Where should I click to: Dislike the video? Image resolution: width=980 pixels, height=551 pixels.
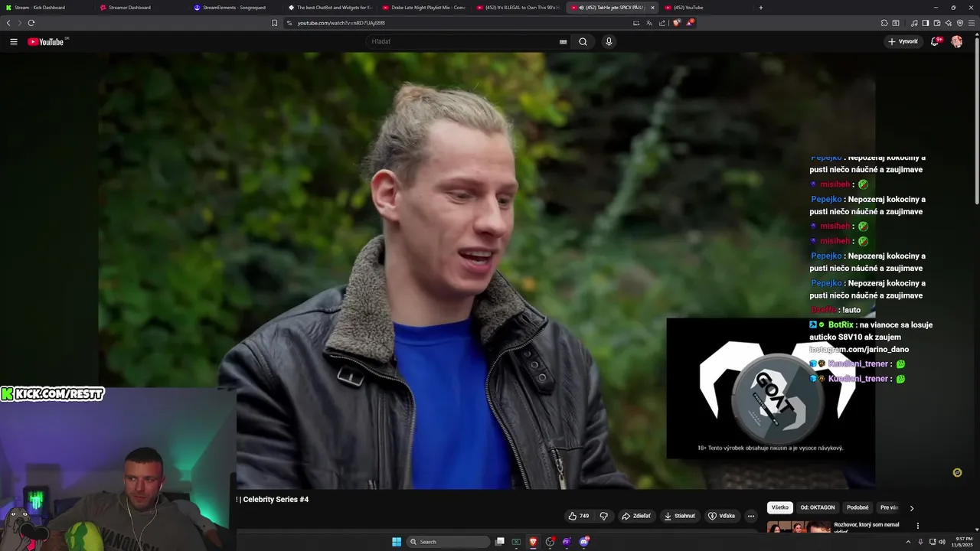[x=604, y=516]
